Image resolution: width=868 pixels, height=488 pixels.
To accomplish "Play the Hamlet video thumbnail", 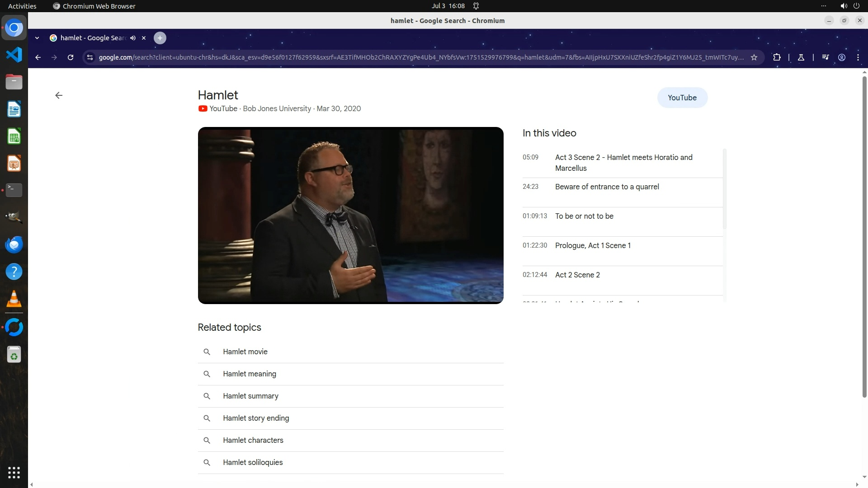I will (350, 215).
